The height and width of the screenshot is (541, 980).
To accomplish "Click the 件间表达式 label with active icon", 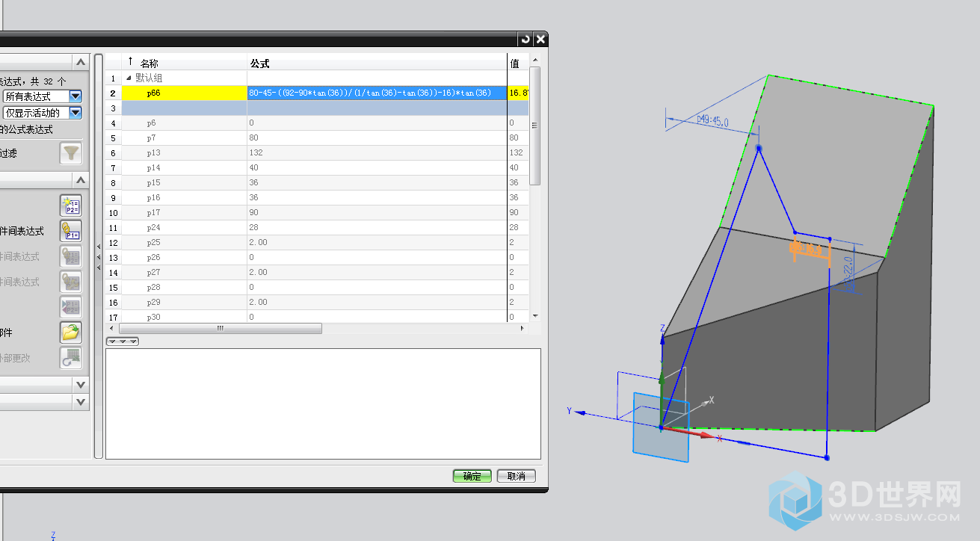I will pyautogui.click(x=22, y=231).
